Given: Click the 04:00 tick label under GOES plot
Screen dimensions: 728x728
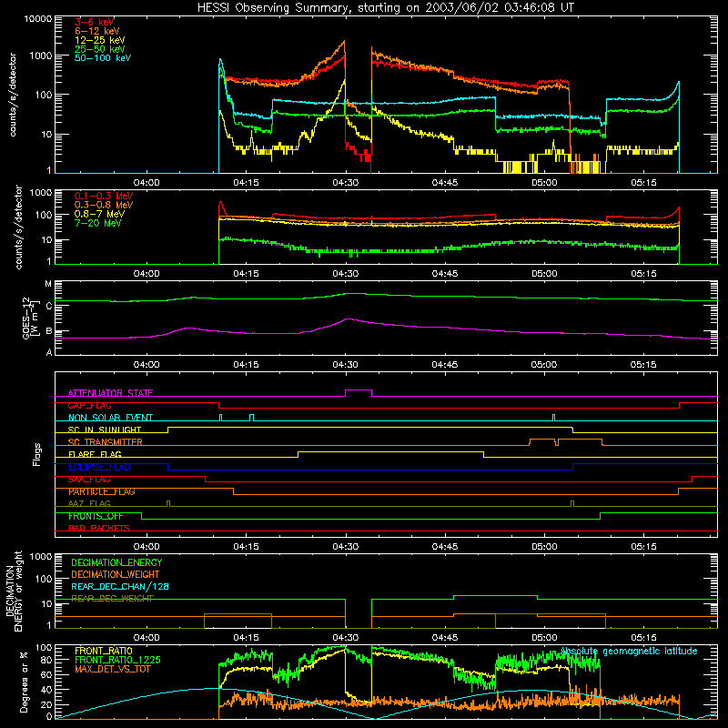Looking at the screenshot, I should pos(147,365).
